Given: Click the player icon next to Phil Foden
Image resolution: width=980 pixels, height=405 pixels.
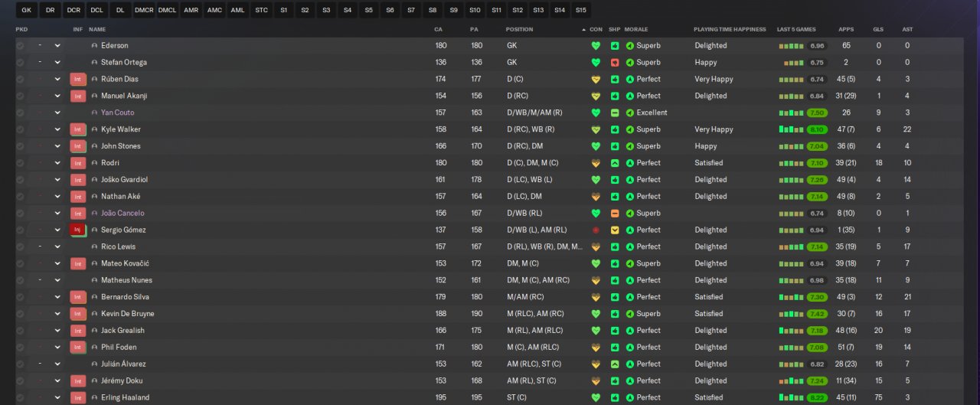Looking at the screenshot, I should pyautogui.click(x=94, y=347).
